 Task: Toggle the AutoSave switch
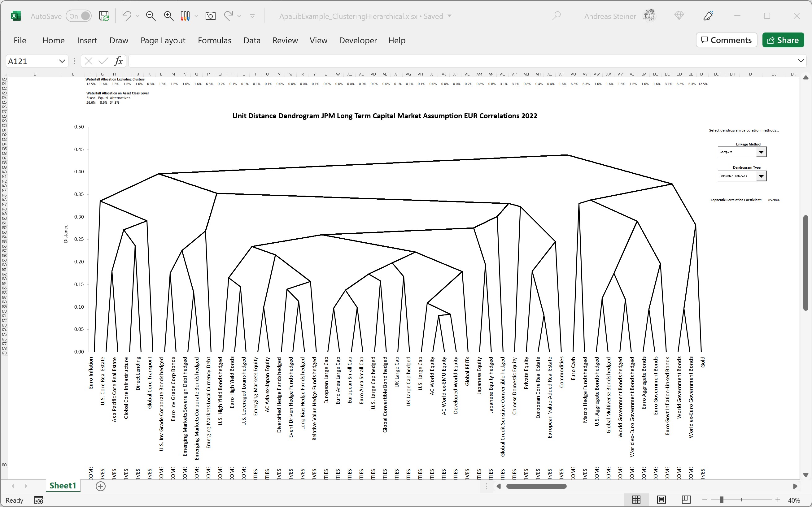(79, 16)
